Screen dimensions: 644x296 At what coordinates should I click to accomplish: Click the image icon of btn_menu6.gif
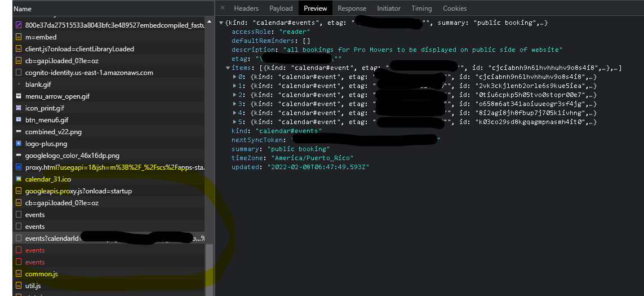click(19, 120)
